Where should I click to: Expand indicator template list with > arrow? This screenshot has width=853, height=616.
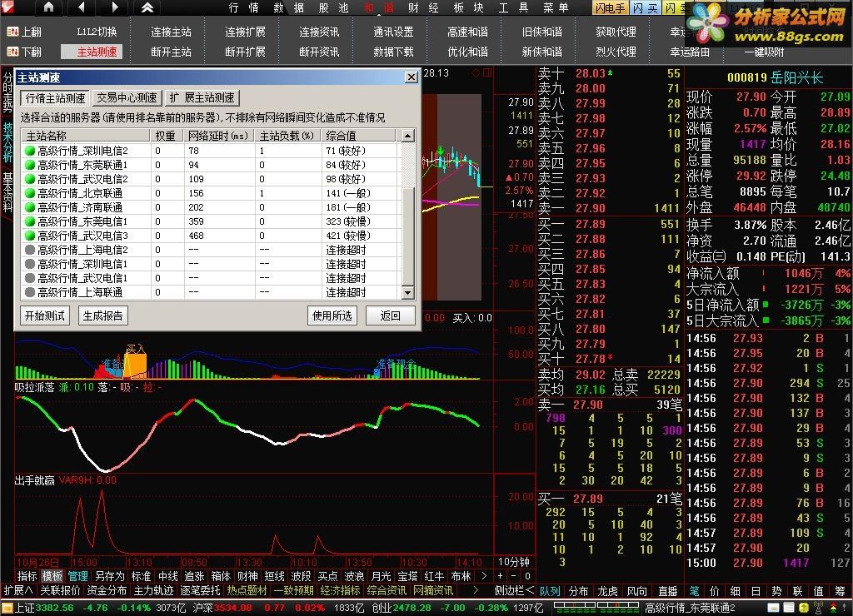484,576
